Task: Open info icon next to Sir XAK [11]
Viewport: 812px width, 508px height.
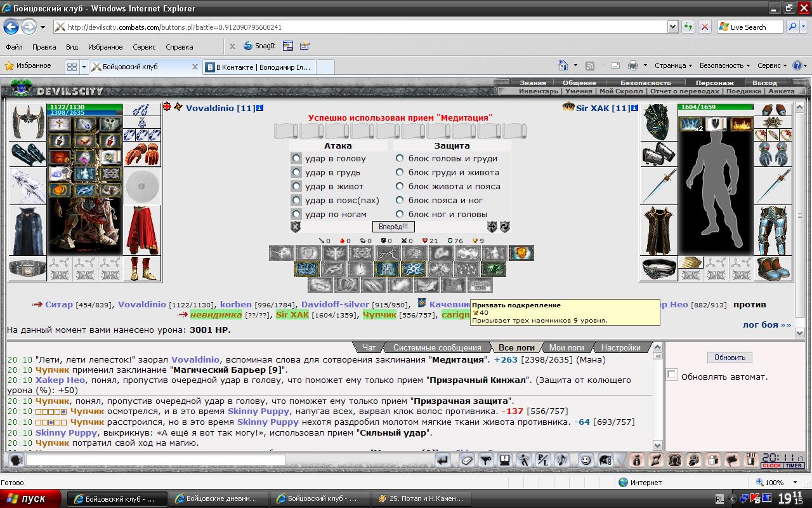Action: tap(634, 108)
